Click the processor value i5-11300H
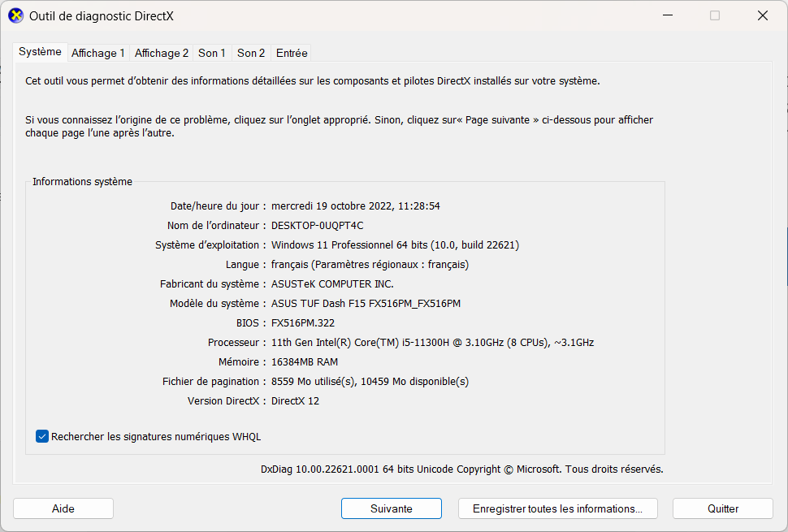The width and height of the screenshot is (788, 532). point(433,343)
